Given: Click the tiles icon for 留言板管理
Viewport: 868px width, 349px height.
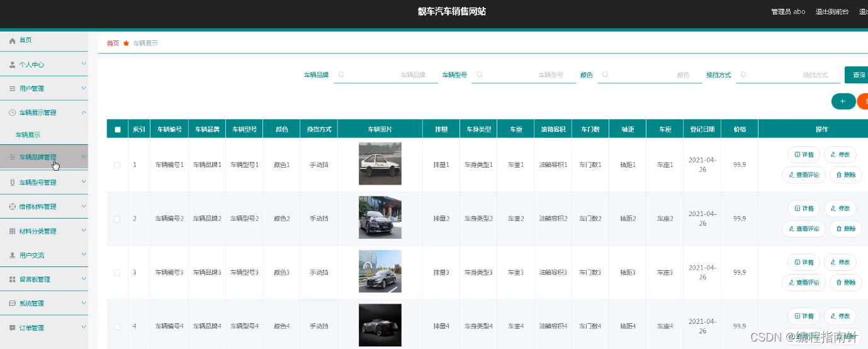Looking at the screenshot, I should (x=12, y=279).
